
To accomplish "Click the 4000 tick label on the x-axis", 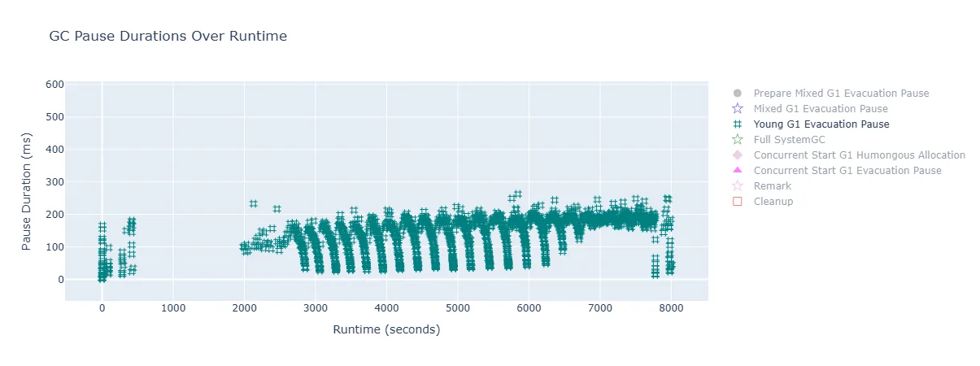I will pyautogui.click(x=386, y=308).
